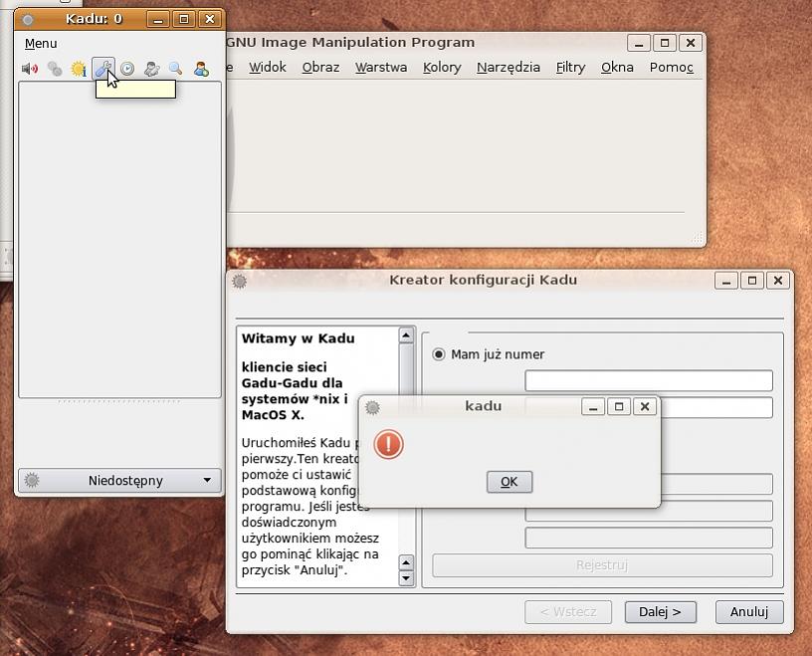
Task: Open the Okna menu in GIMP
Action: tap(617, 68)
